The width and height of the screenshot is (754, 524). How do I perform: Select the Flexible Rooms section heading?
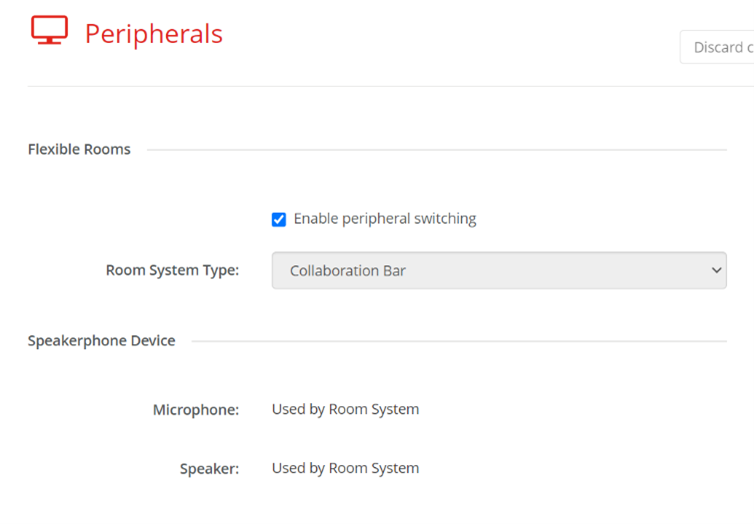coord(79,150)
